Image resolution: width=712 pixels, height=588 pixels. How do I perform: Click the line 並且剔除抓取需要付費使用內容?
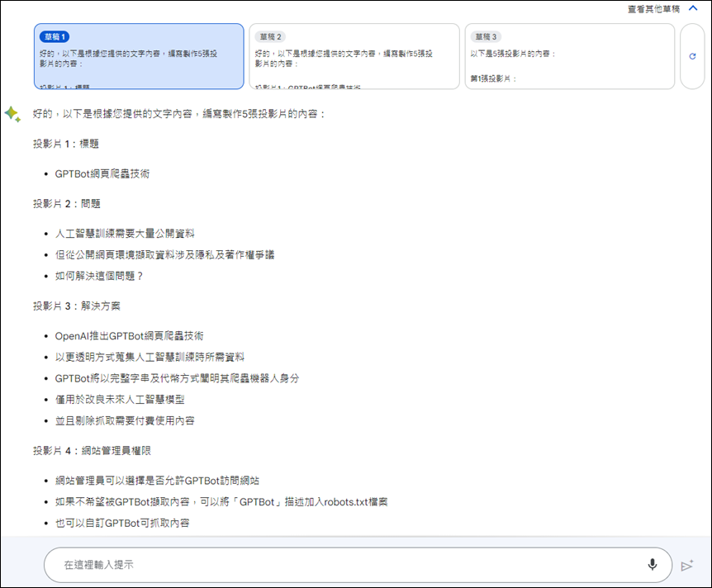[x=125, y=421]
